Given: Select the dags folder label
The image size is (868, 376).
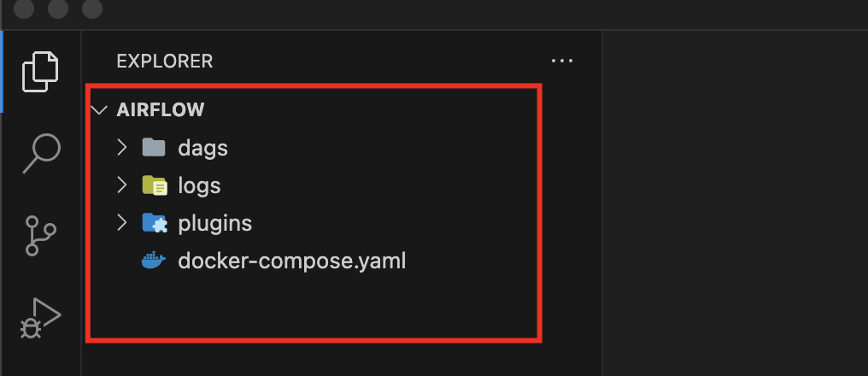Looking at the screenshot, I should [202, 149].
